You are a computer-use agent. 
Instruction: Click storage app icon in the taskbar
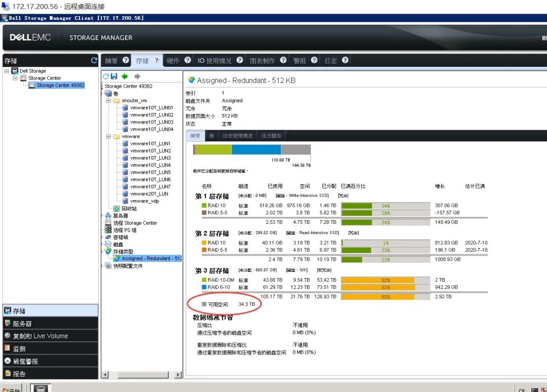click(x=41, y=388)
